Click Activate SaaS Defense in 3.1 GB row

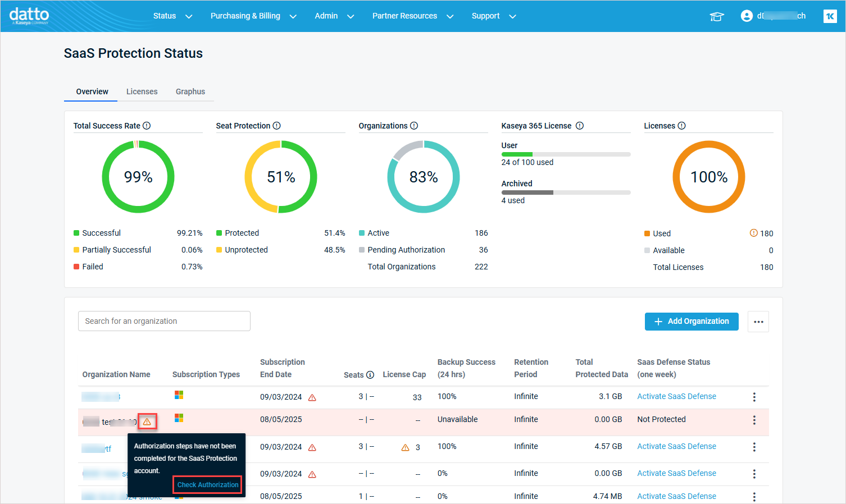(676, 396)
